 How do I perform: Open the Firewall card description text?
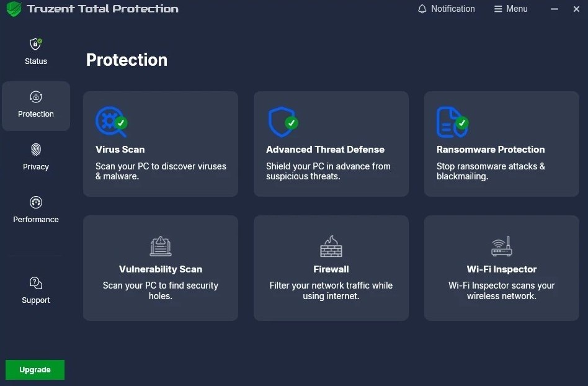click(331, 291)
